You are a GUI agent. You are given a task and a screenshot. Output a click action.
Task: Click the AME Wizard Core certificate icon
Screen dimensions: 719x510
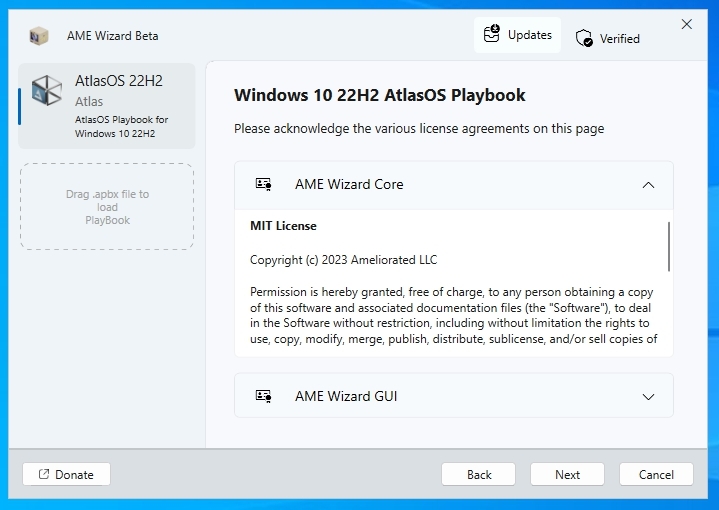coord(263,184)
